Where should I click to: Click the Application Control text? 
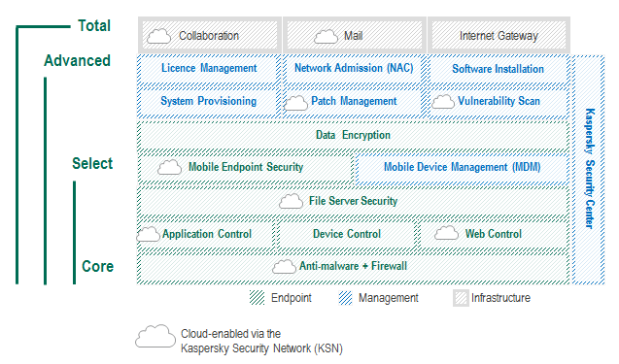[207, 234]
